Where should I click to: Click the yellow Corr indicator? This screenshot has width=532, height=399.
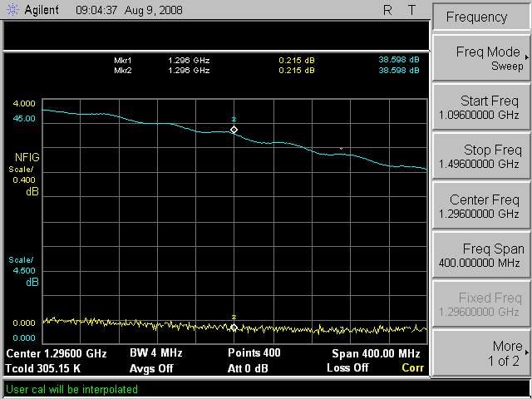coord(412,367)
